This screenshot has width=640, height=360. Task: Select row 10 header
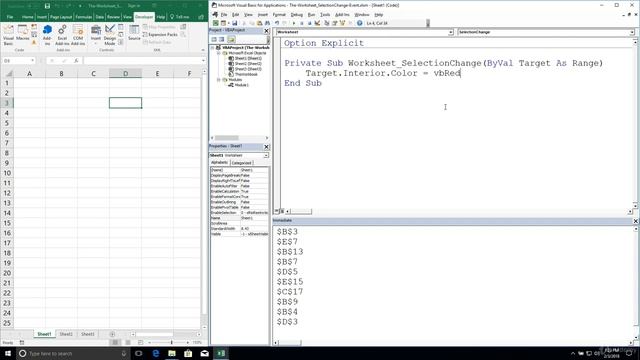7,173
